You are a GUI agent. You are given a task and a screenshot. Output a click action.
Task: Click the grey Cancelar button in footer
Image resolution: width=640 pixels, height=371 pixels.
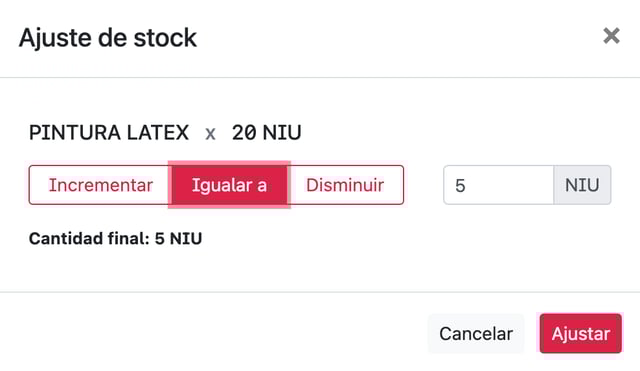tap(476, 333)
